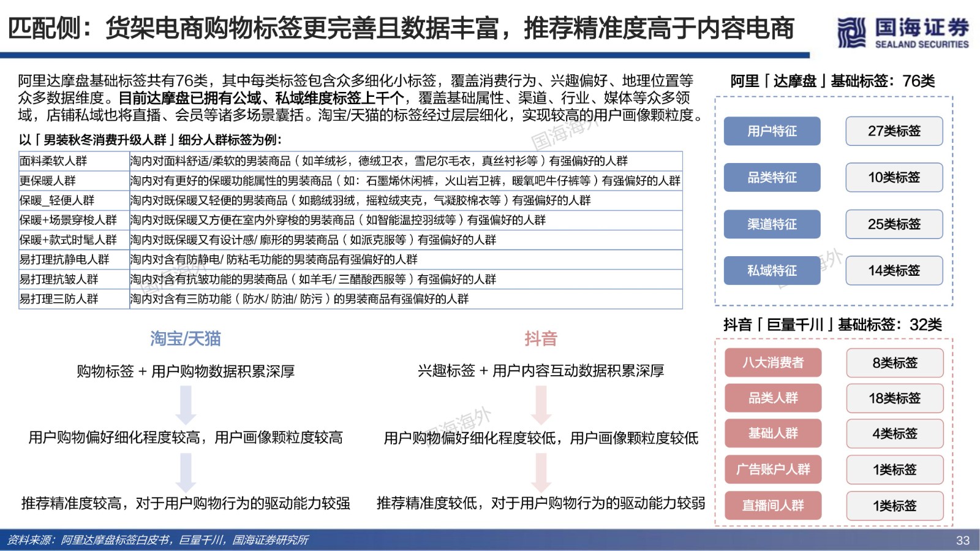Click the 1类标签 box beside 广告账户人群
This screenshot has width=980, height=551.
click(895, 469)
